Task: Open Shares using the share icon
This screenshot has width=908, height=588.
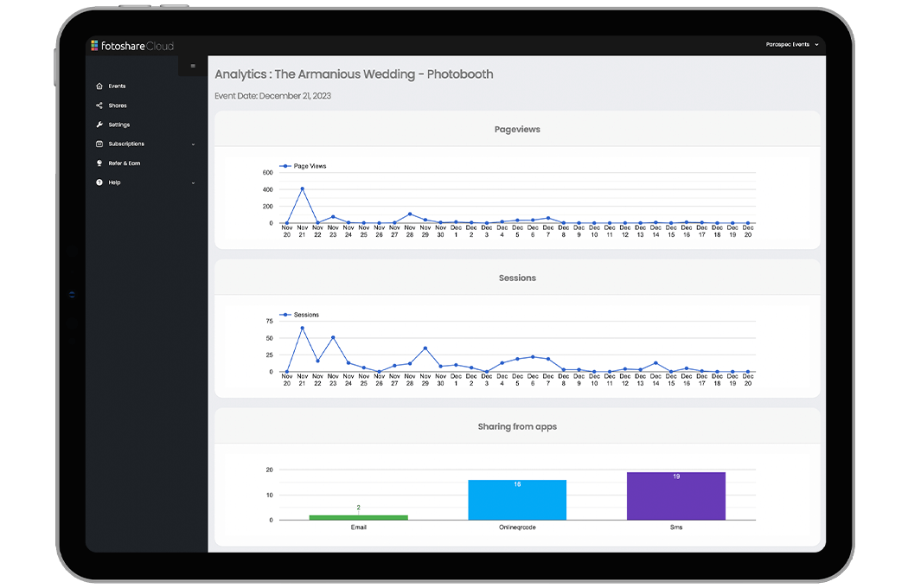Action: coord(98,105)
